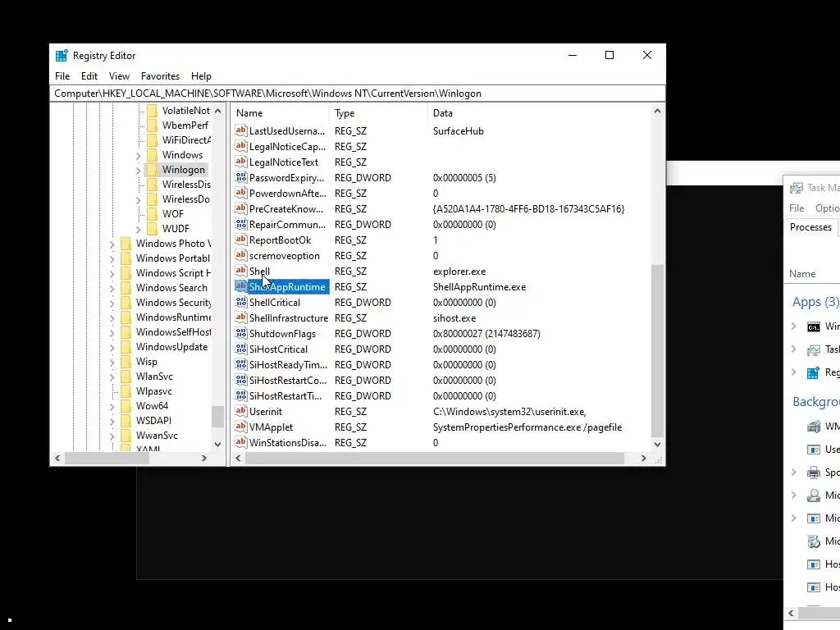Click the values pane vertical scrollbar thumb
Image resolution: width=840 pixels, height=630 pixels.
[657, 351]
